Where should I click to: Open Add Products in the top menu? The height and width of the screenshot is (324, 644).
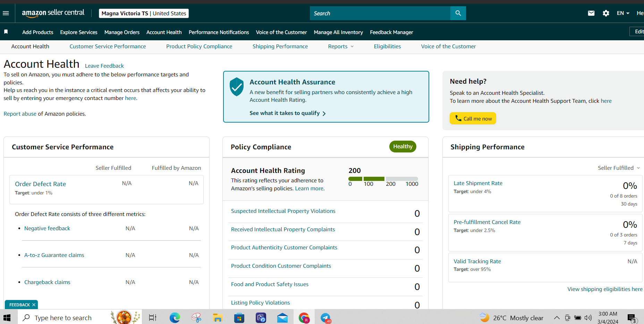[38, 32]
